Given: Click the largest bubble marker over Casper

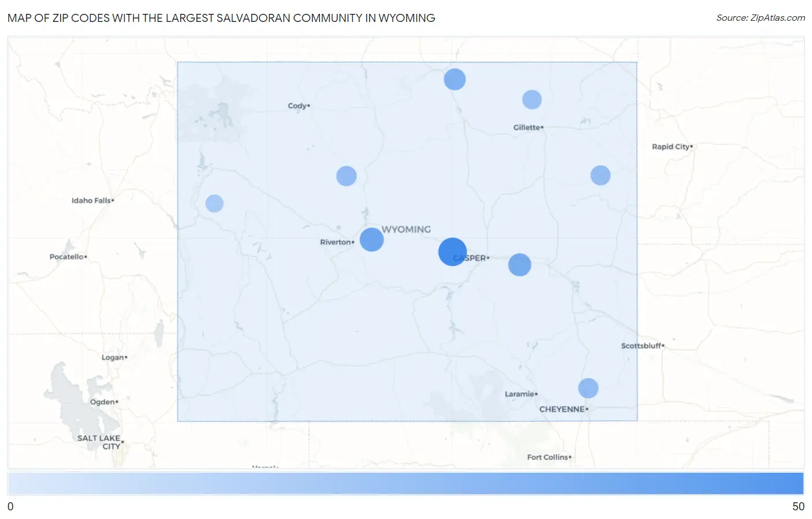Looking at the screenshot, I should coord(452,252).
